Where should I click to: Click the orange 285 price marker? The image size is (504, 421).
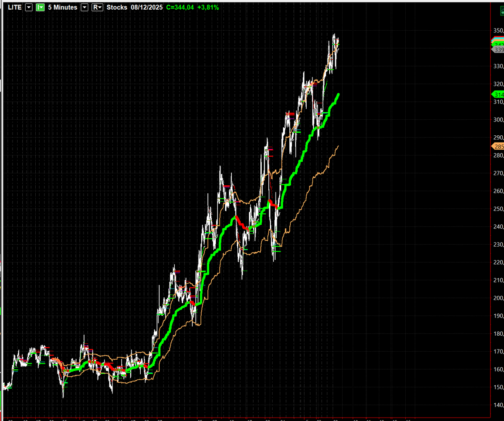pos(498,147)
